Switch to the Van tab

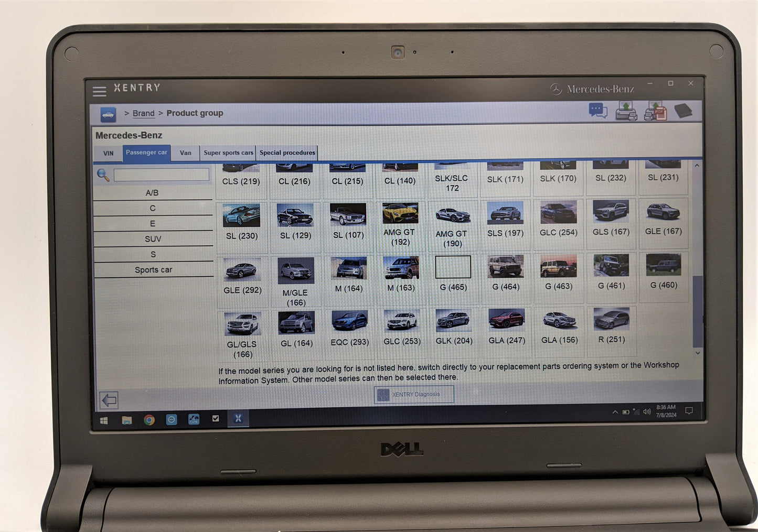pos(186,153)
